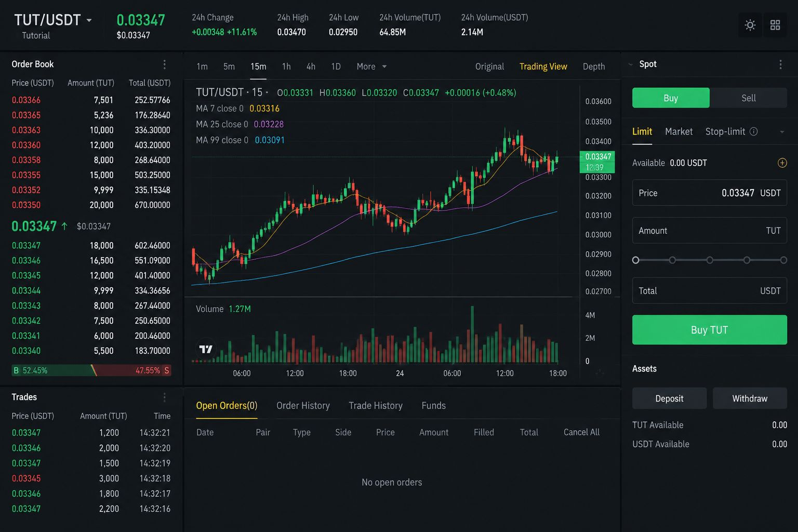
Task: Switch chart to Trading View
Action: [543, 66]
